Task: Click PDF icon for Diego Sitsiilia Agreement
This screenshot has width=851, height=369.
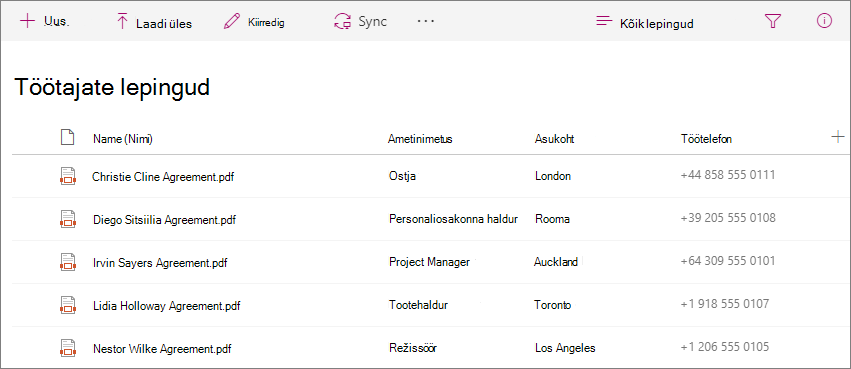Action: pyautogui.click(x=67, y=219)
